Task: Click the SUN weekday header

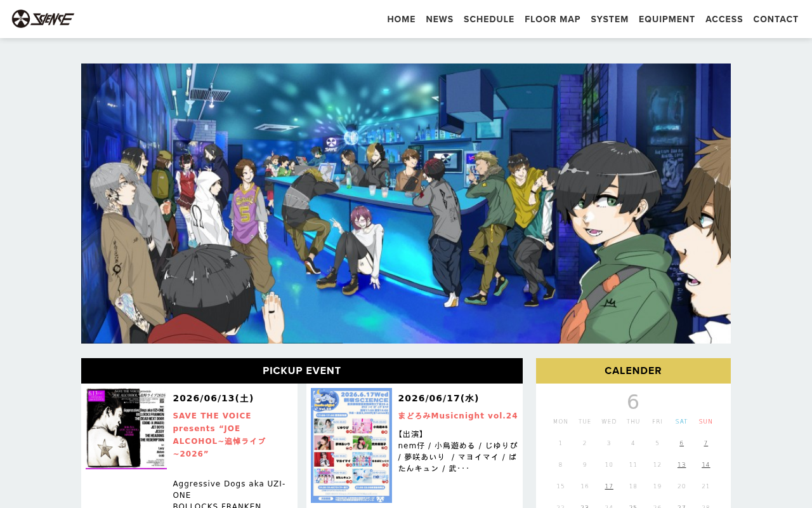Action: pyautogui.click(x=705, y=422)
